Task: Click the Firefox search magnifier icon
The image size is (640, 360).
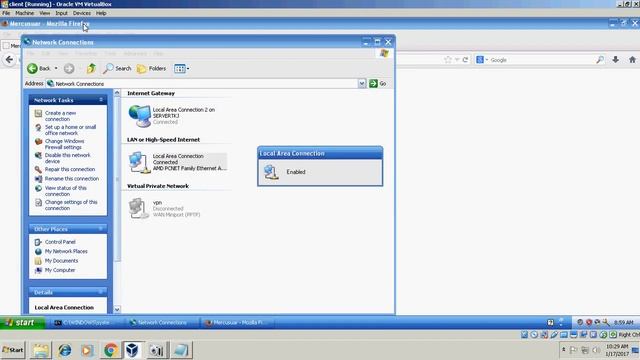Action: coord(600,60)
